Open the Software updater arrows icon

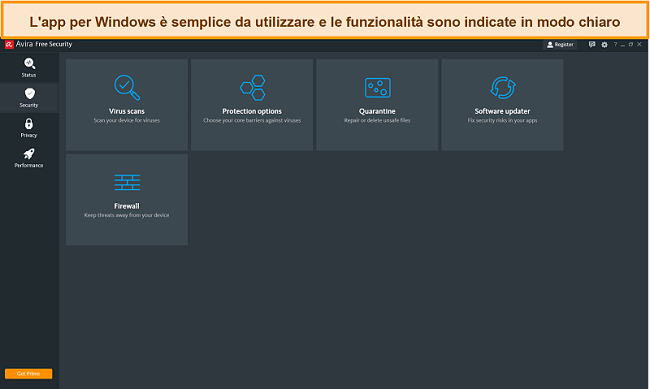pos(502,88)
